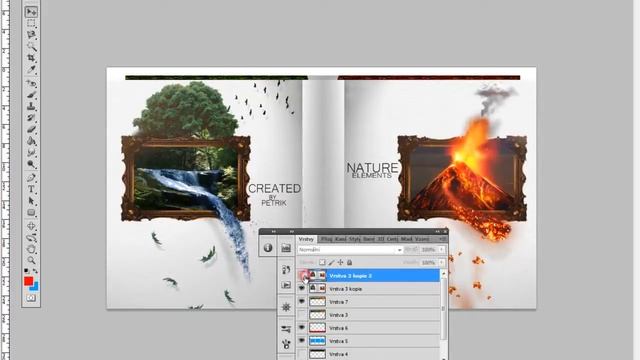Switch to the 3D tab
Image resolution: width=640 pixels, height=360 pixels.
(x=381, y=239)
